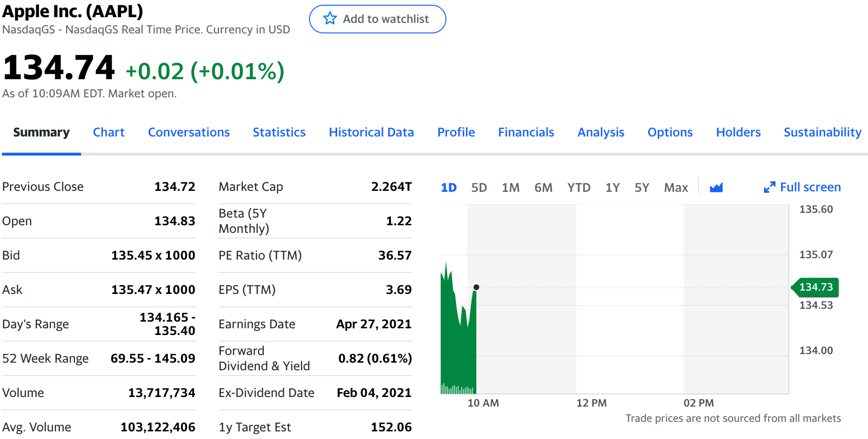Click the Avg. Volume value 103,122,406
This screenshot has height=439, width=868.
(158, 427)
